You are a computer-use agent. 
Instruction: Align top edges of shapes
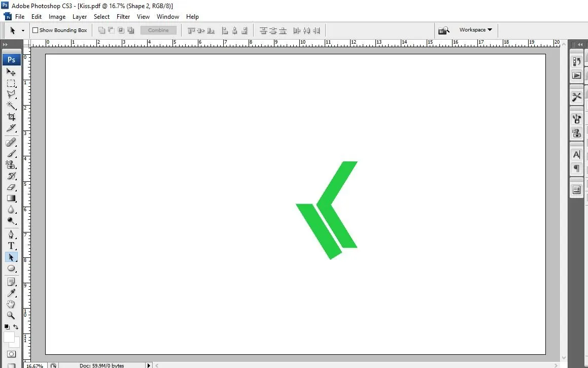[x=191, y=30]
